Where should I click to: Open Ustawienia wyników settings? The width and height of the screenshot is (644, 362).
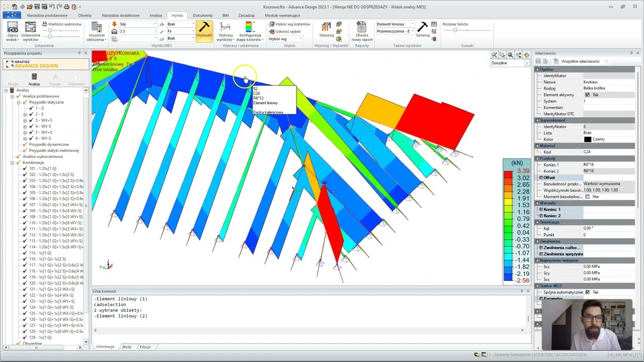(x=31, y=32)
